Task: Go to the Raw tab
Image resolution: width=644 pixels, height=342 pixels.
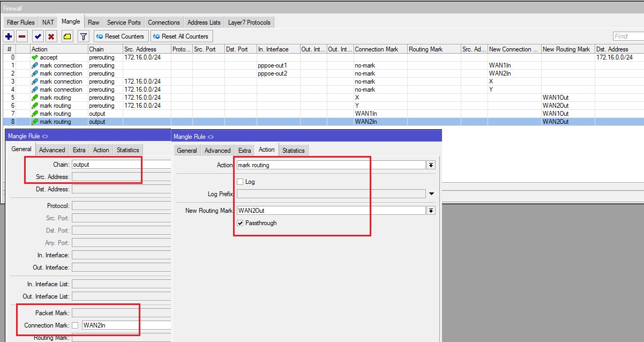Action: coord(94,23)
